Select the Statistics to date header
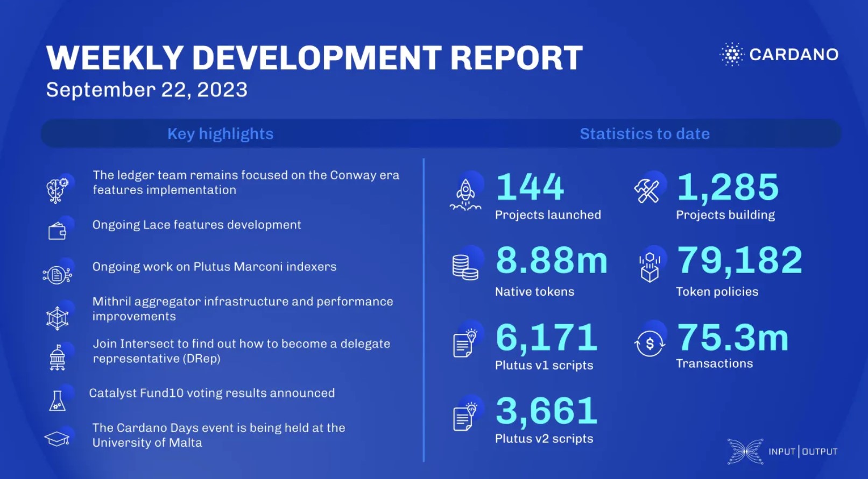The image size is (868, 479). click(x=644, y=134)
